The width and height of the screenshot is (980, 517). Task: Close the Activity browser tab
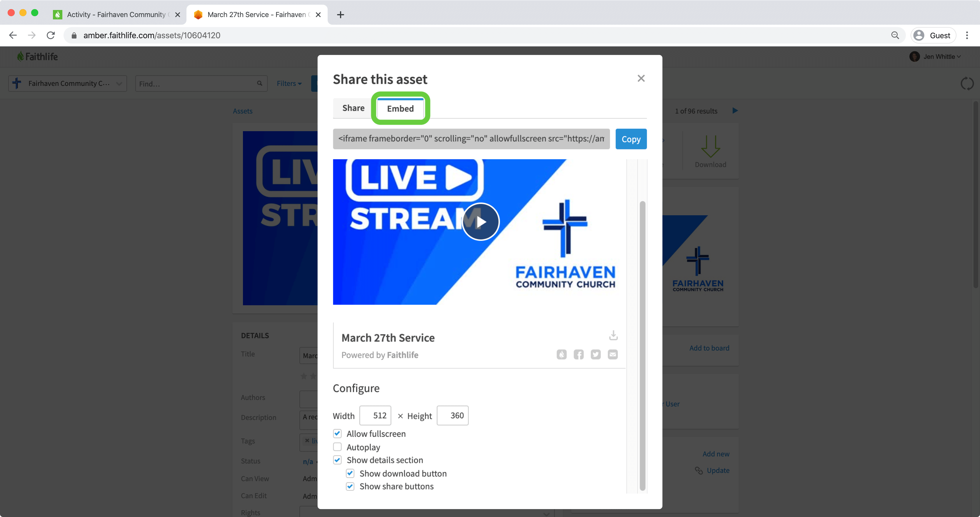(177, 14)
